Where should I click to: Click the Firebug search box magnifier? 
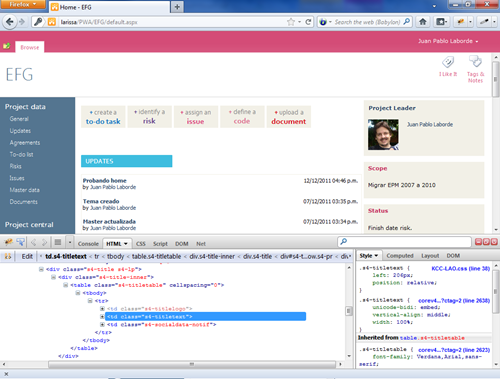pyautogui.click(x=343, y=241)
